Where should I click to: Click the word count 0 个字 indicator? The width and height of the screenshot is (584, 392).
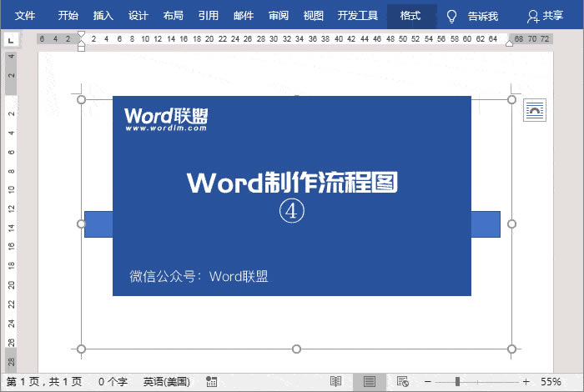(113, 381)
